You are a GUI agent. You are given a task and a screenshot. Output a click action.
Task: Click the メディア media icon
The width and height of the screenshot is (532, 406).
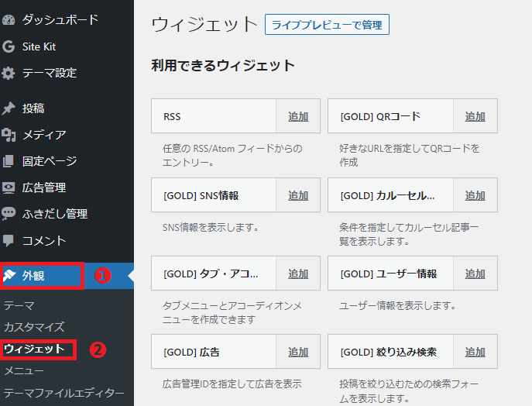click(x=9, y=136)
